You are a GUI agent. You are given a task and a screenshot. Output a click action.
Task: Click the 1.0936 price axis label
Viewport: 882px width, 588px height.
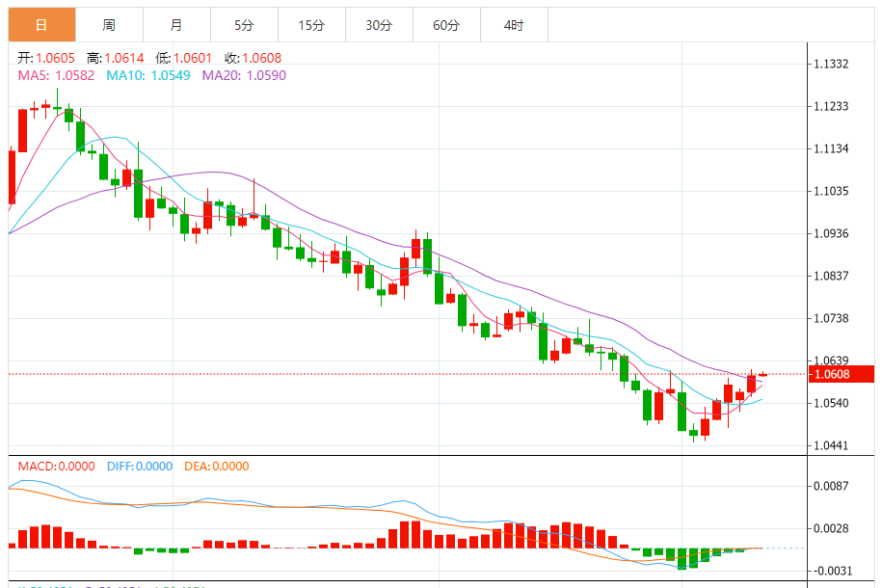[831, 233]
